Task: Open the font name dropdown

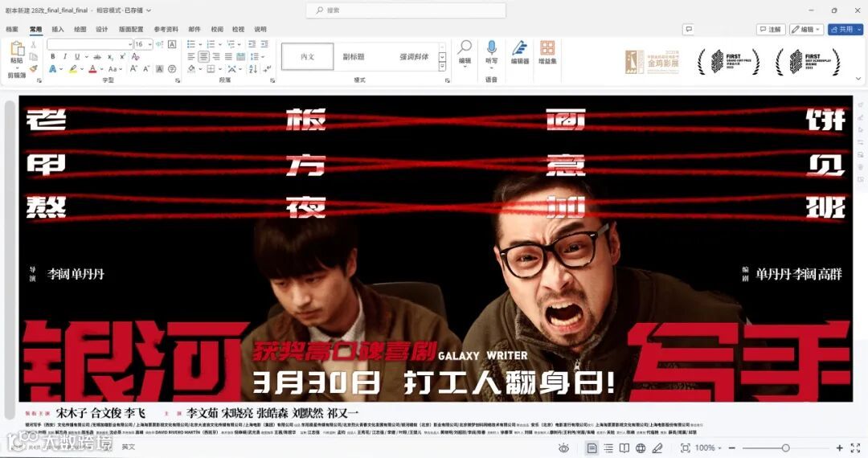Action: click(130, 44)
